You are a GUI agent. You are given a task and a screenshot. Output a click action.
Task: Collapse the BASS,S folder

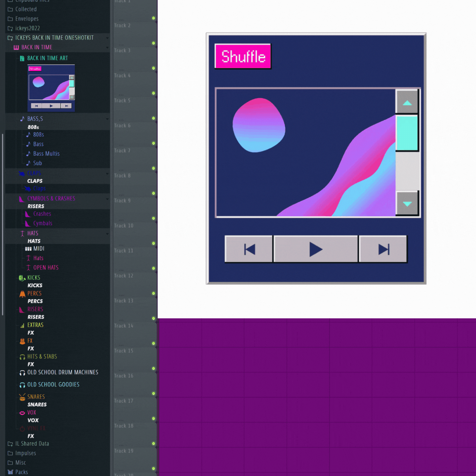[107, 119]
